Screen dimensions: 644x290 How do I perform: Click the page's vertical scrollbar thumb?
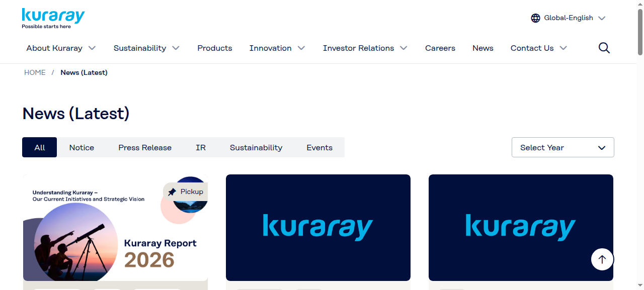pos(640,32)
